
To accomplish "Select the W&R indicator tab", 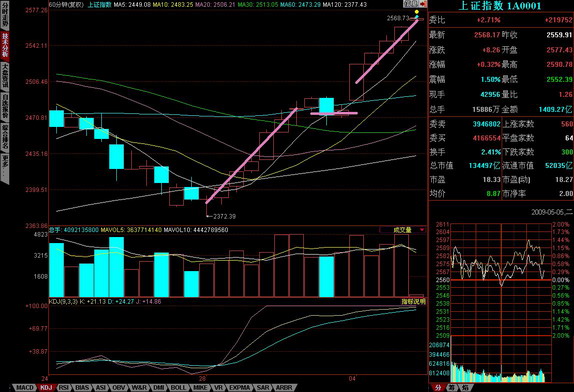I will [x=139, y=388].
